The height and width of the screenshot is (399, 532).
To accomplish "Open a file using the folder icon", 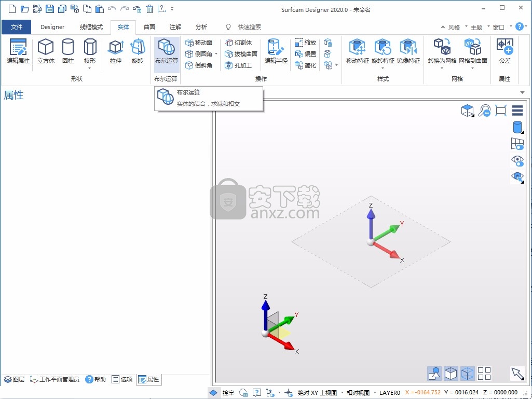I will tap(25, 9).
